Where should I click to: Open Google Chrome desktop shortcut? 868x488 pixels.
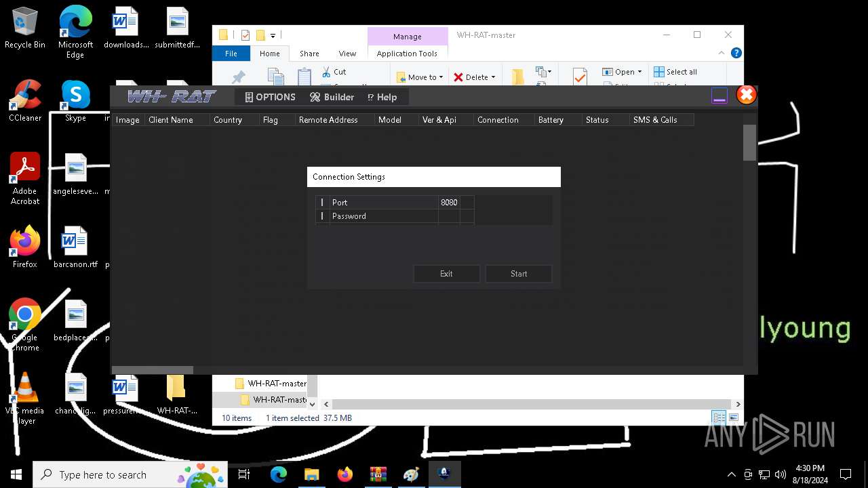click(x=25, y=325)
